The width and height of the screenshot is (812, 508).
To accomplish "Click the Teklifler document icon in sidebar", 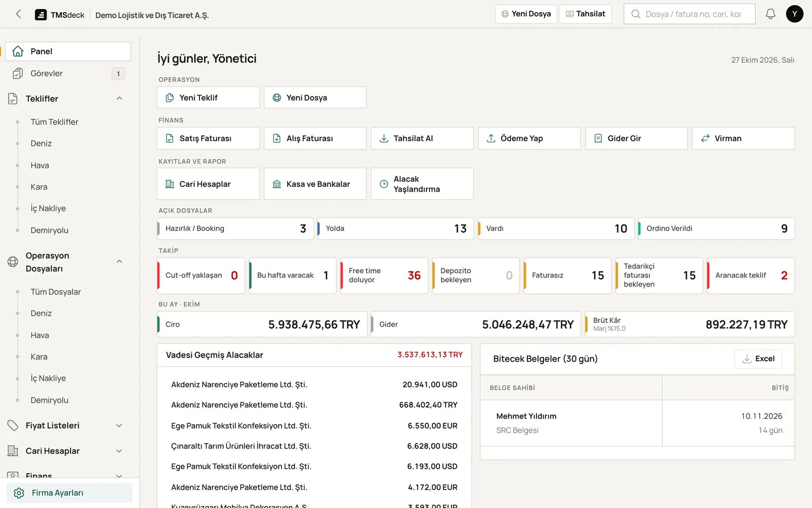I will pyautogui.click(x=13, y=99).
